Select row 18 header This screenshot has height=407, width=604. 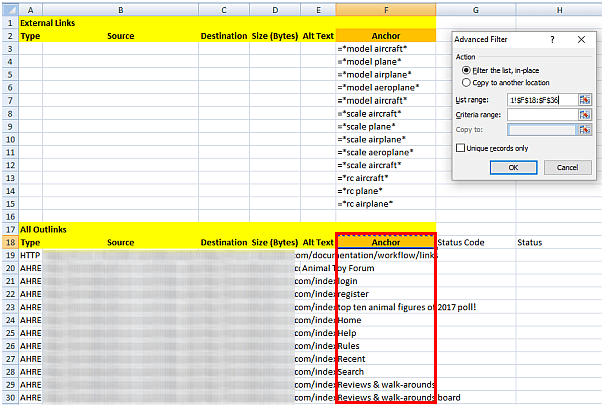[x=10, y=242]
